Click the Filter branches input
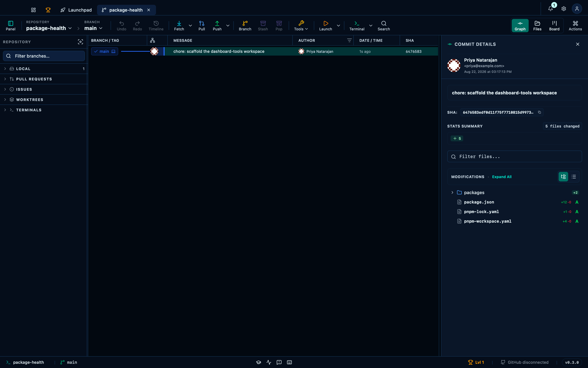The image size is (588, 368). pyautogui.click(x=44, y=56)
